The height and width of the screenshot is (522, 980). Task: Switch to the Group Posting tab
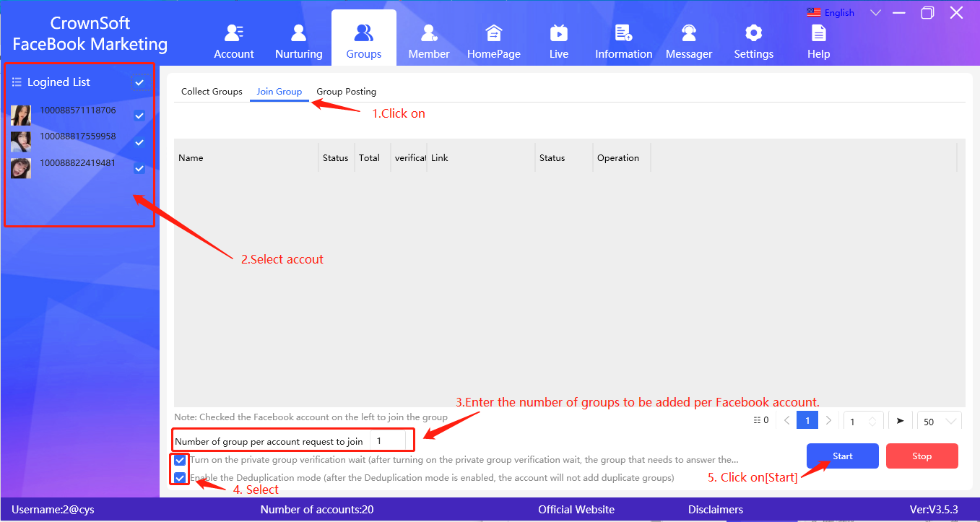pyautogui.click(x=346, y=92)
